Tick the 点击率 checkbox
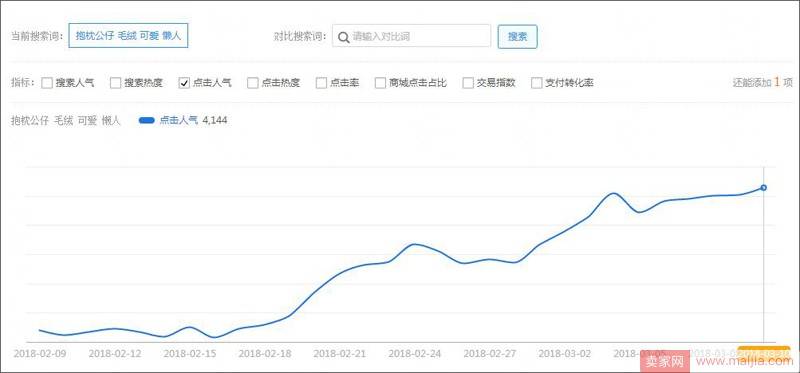This screenshot has height=373, width=800. coord(321,83)
